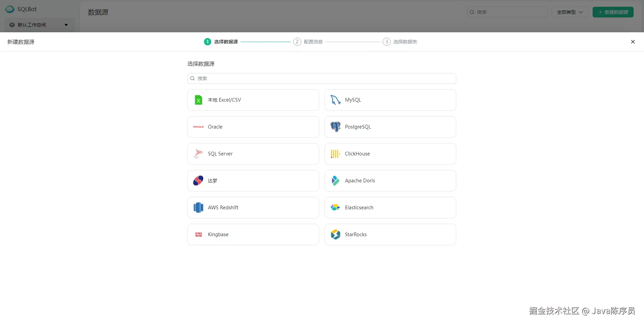Click the magnifier icon in header search
Image resolution: width=644 pixels, height=324 pixels.
472,12
